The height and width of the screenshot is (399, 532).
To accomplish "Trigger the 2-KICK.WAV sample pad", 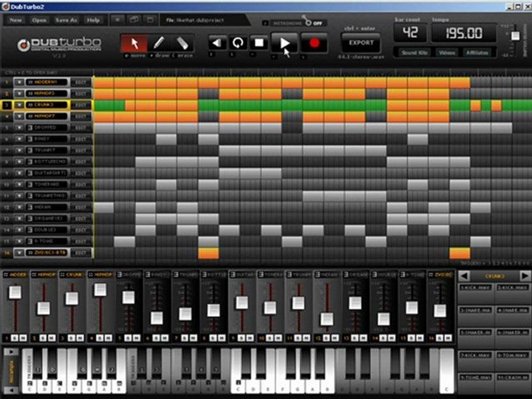I will tap(512, 294).
